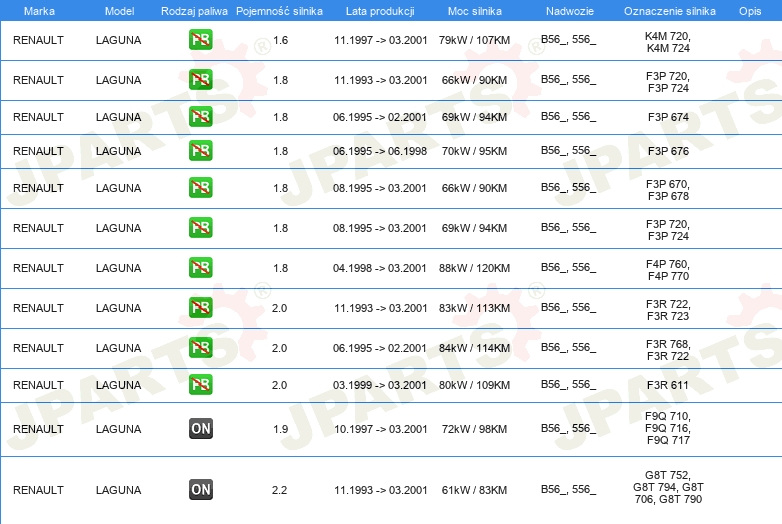
Task: Click the Marka column header
Action: [39, 11]
